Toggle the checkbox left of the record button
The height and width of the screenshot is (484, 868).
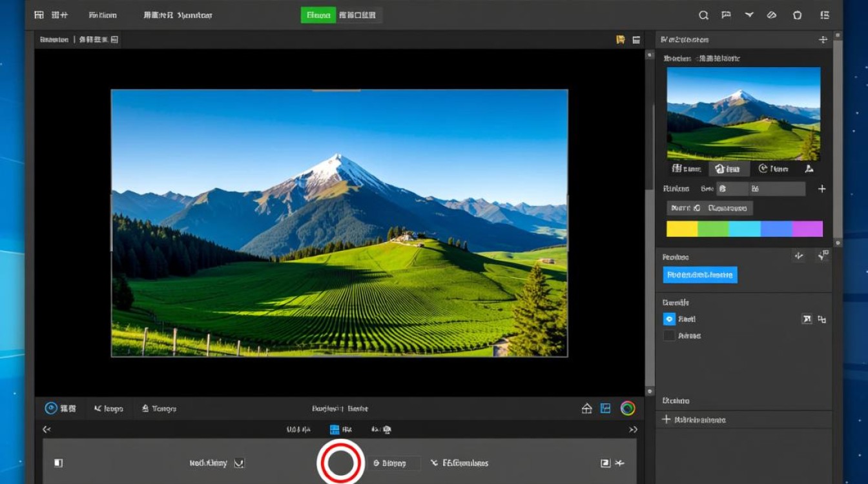(239, 463)
